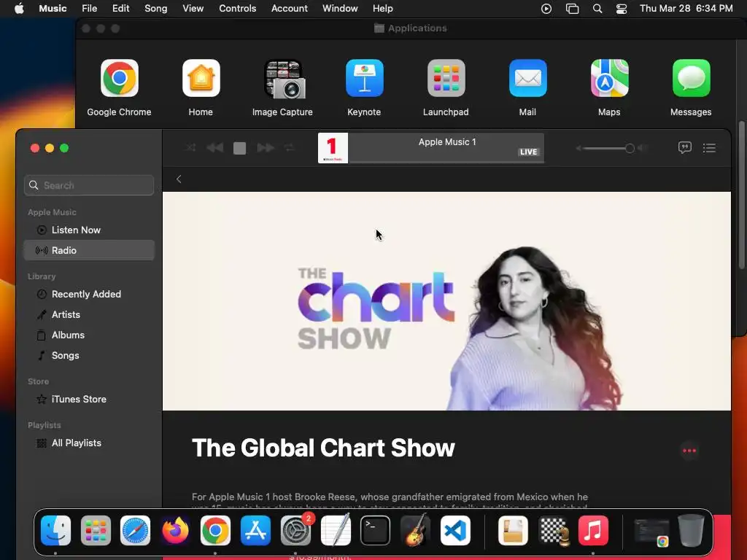Open Albums in the library

(x=89, y=335)
